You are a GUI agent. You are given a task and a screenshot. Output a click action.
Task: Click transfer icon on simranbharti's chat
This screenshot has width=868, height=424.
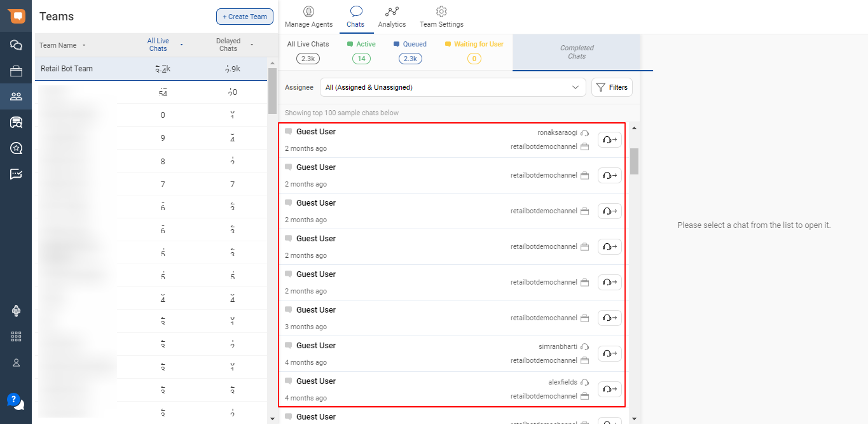(610, 354)
